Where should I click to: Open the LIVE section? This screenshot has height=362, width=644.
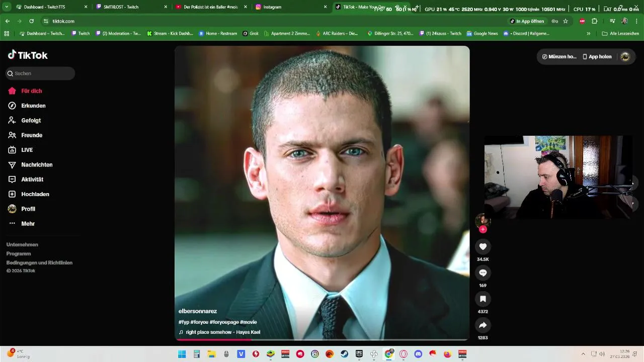point(21,150)
